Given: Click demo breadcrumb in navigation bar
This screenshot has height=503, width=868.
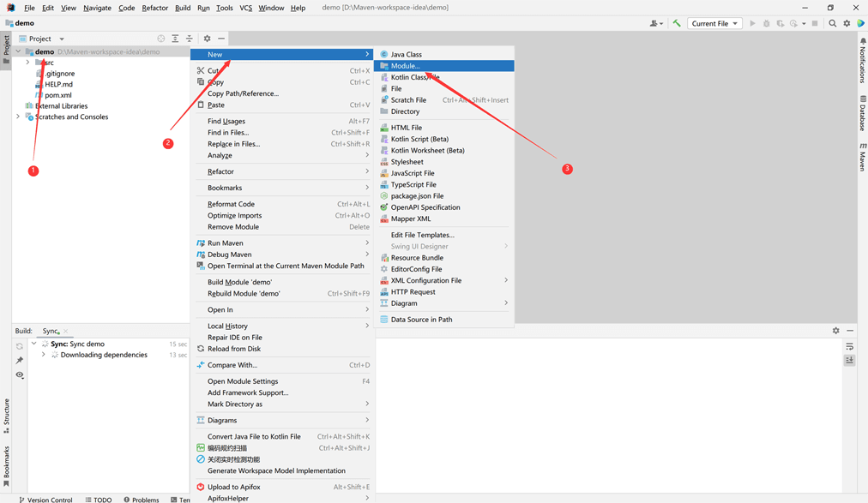Looking at the screenshot, I should pyautogui.click(x=20, y=23).
